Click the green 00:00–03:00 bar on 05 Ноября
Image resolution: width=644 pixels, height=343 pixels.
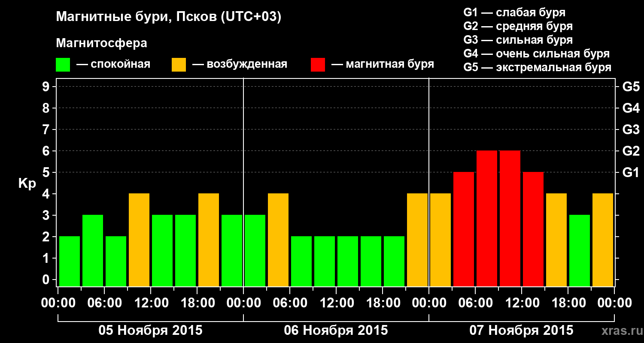click(x=70, y=262)
